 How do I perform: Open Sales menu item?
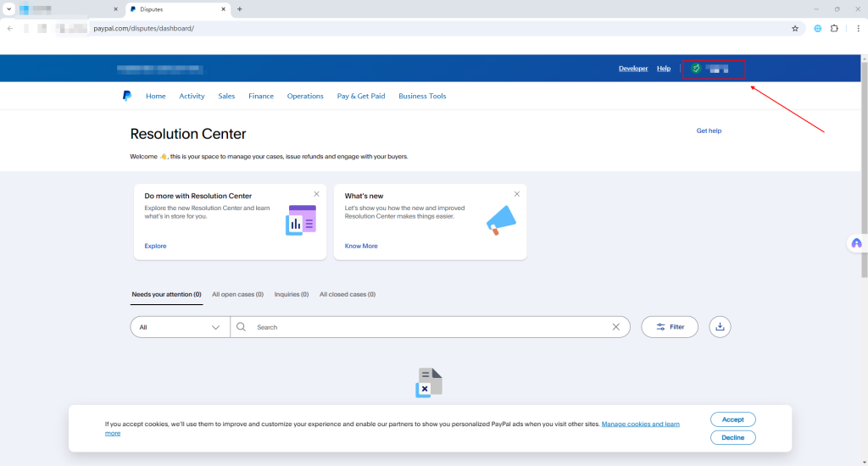226,97
